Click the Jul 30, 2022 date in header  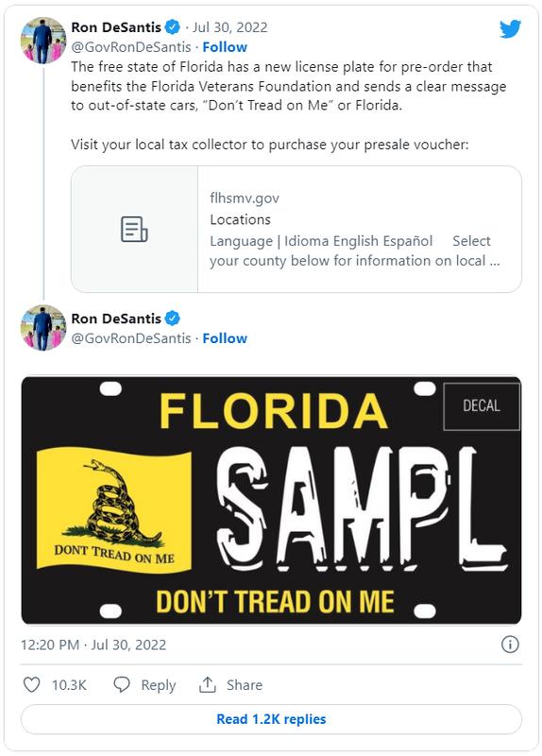[230, 27]
